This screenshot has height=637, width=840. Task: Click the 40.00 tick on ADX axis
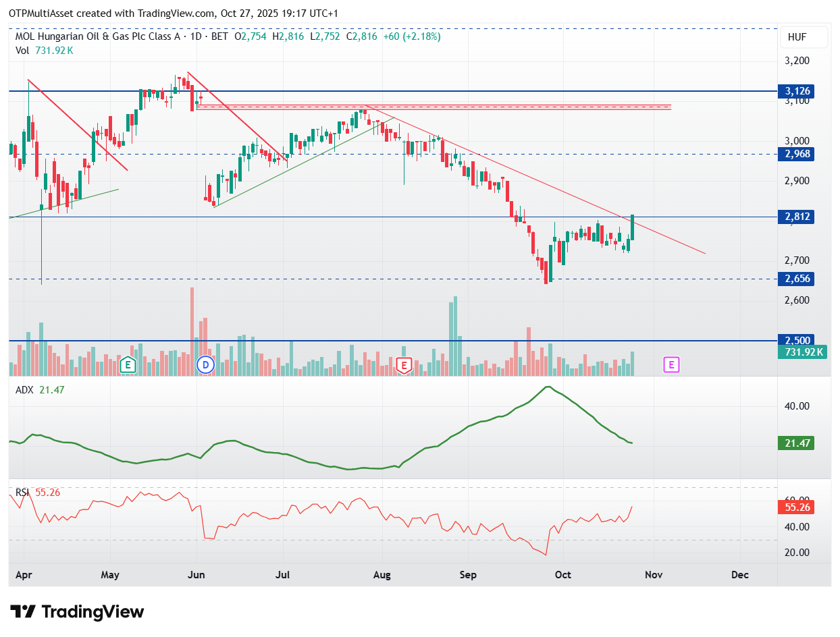pyautogui.click(x=797, y=406)
